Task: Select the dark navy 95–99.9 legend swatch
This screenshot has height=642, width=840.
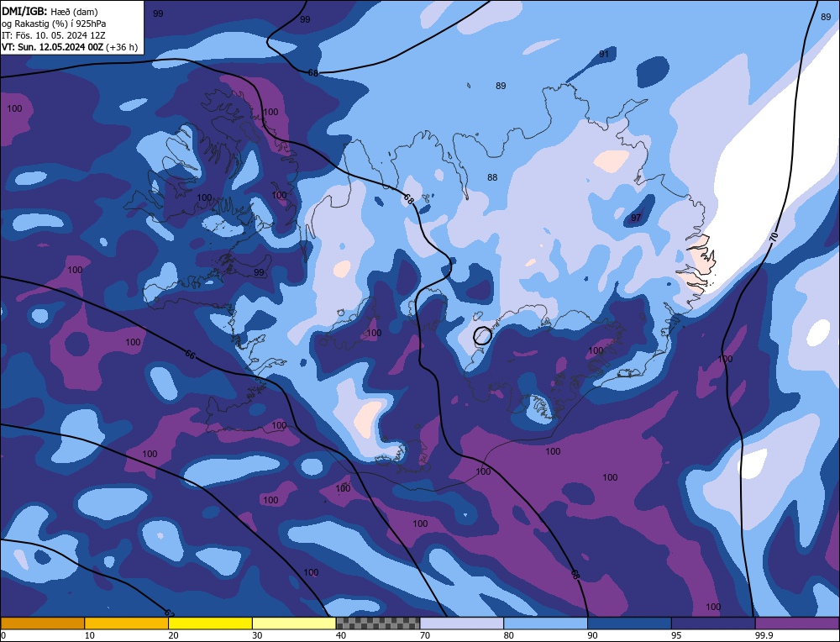Action: pyautogui.click(x=713, y=623)
